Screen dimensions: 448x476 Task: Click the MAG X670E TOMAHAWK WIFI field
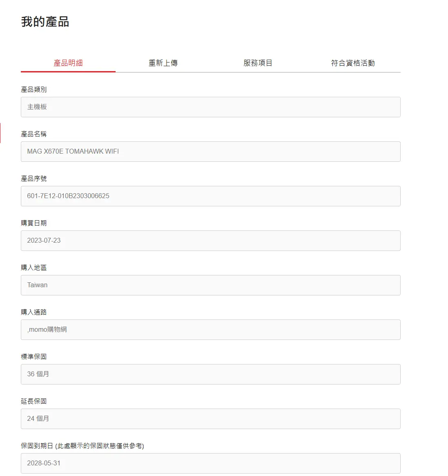[210, 152]
